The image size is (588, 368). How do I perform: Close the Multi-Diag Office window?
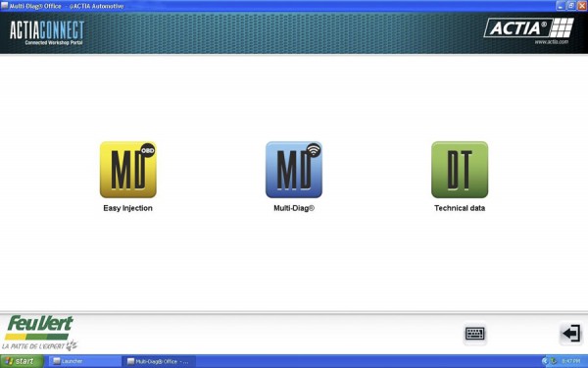pos(581,6)
